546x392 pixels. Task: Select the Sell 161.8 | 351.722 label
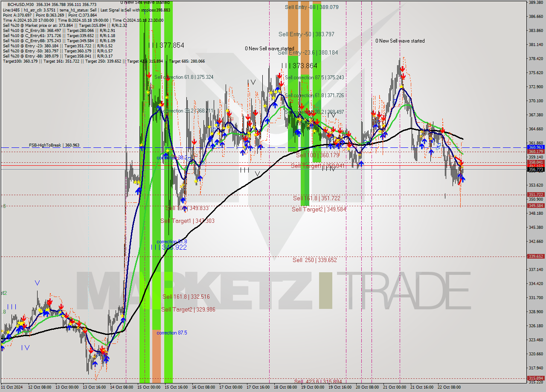click(x=317, y=198)
